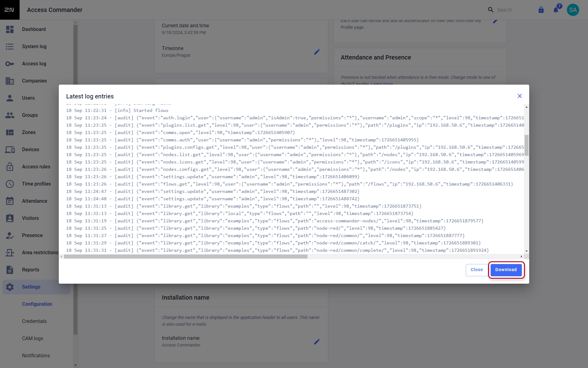The width and height of the screenshot is (588, 368).
Task: Go to Users menu item
Action: 37,98
